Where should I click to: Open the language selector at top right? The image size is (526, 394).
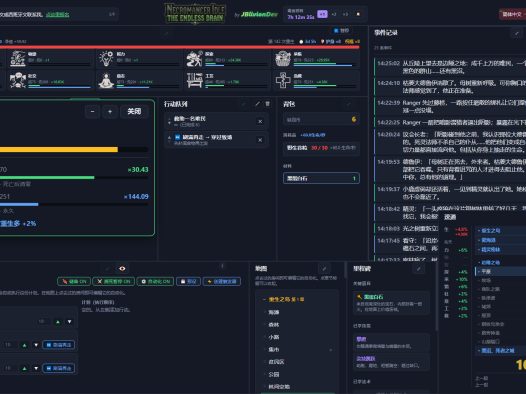512,14
